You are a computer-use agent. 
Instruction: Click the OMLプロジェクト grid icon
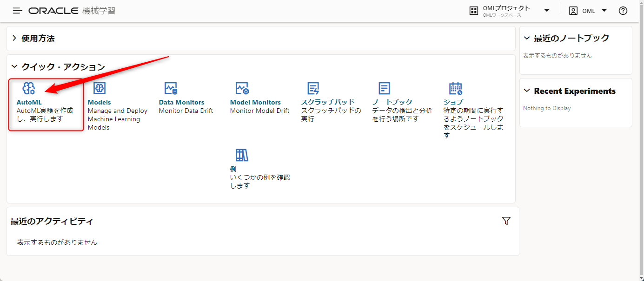click(474, 11)
